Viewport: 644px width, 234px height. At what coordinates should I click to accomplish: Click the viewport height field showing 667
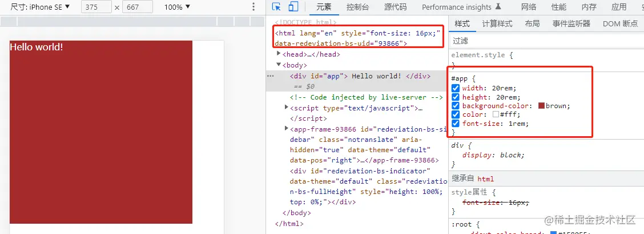point(138,7)
